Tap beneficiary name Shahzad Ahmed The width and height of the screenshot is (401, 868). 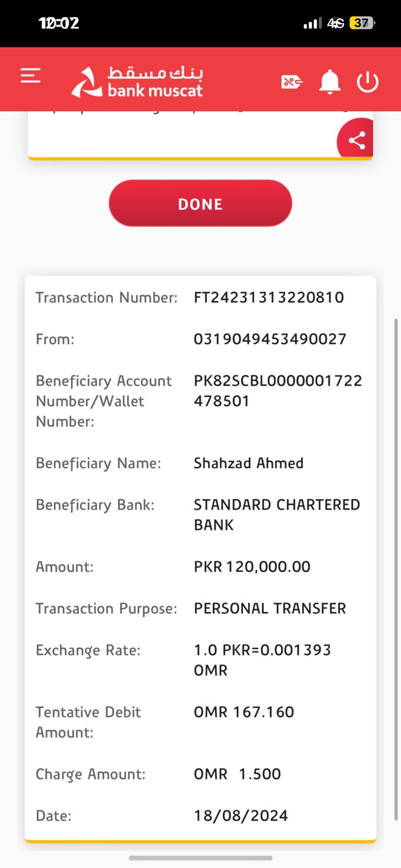[249, 463]
